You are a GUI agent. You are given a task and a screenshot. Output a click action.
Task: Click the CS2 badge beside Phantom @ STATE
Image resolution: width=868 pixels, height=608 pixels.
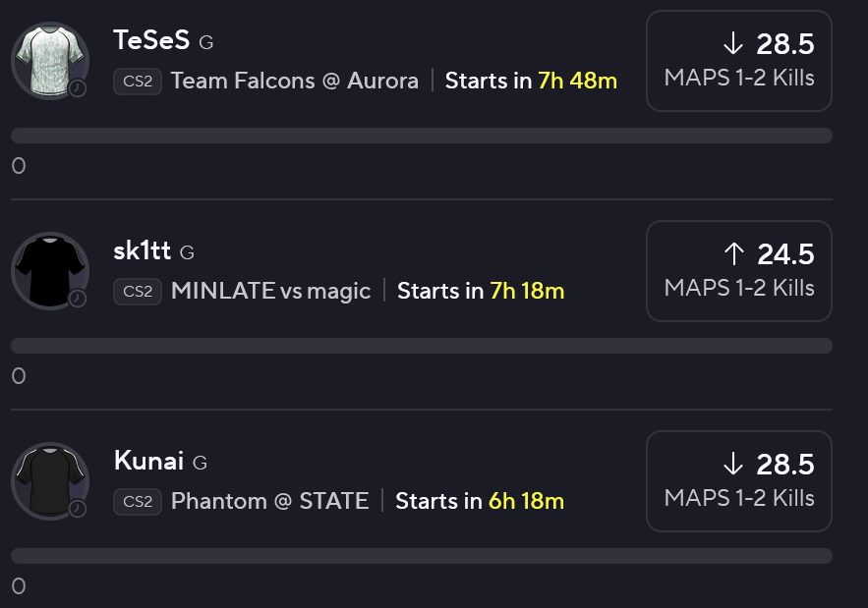[138, 501]
